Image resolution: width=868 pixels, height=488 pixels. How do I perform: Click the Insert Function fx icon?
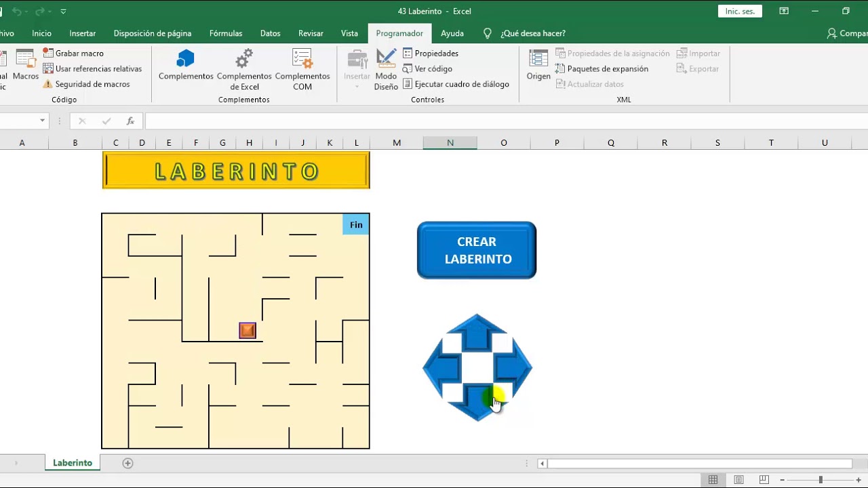[130, 121]
